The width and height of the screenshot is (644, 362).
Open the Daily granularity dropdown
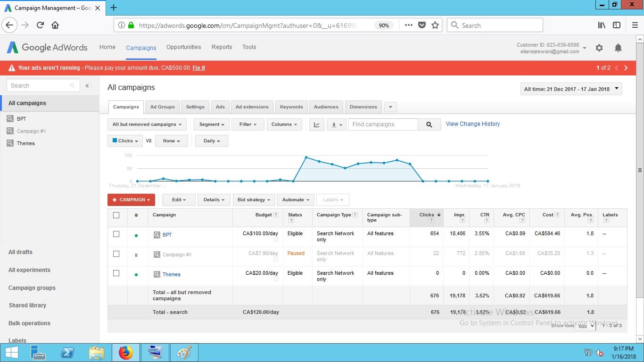pos(212,141)
